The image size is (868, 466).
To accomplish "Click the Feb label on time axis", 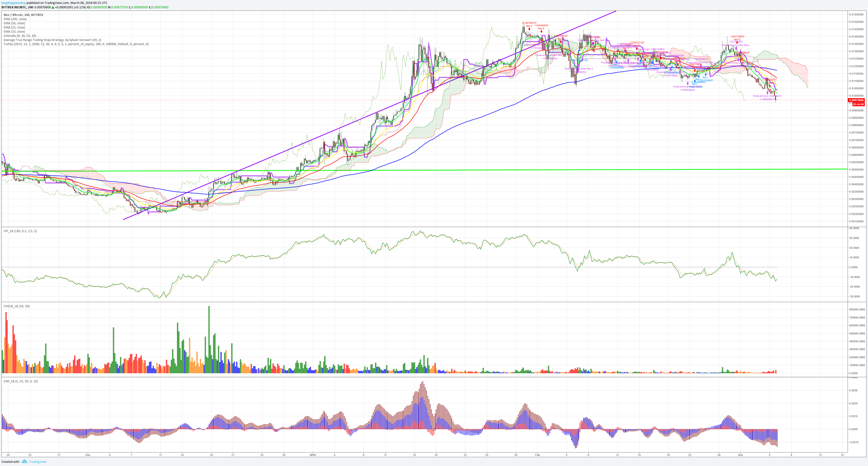I will point(537,455).
